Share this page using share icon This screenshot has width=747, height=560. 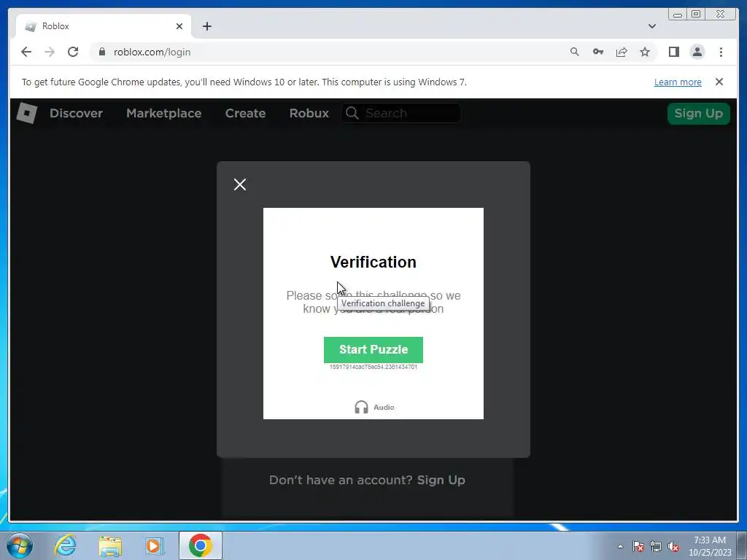622,52
